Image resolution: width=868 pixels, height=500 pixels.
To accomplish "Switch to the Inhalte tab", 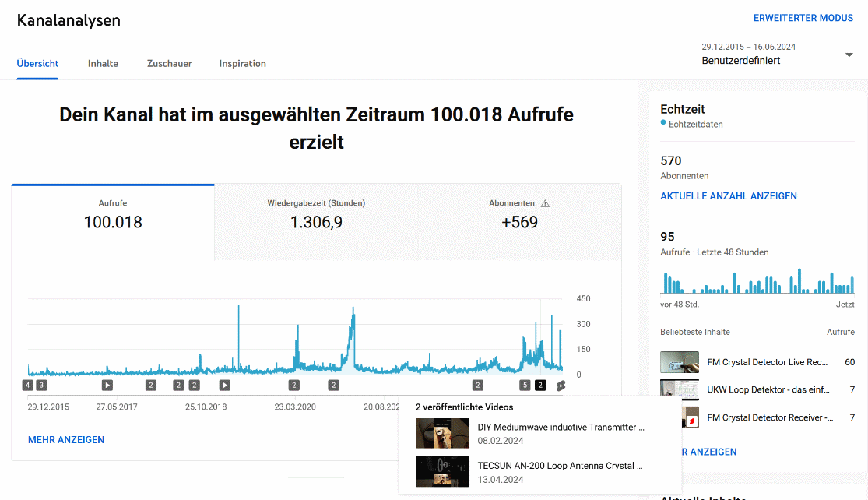I will (103, 64).
